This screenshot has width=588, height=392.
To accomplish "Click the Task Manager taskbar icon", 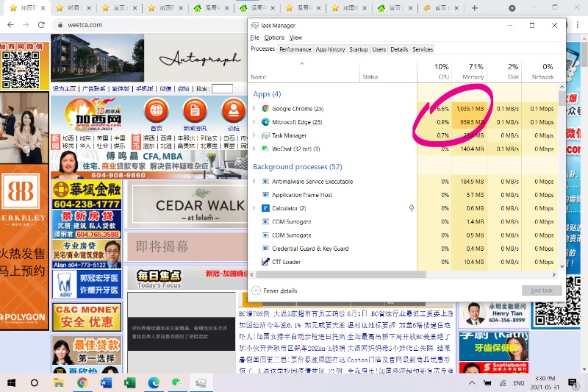I will coord(201,382).
